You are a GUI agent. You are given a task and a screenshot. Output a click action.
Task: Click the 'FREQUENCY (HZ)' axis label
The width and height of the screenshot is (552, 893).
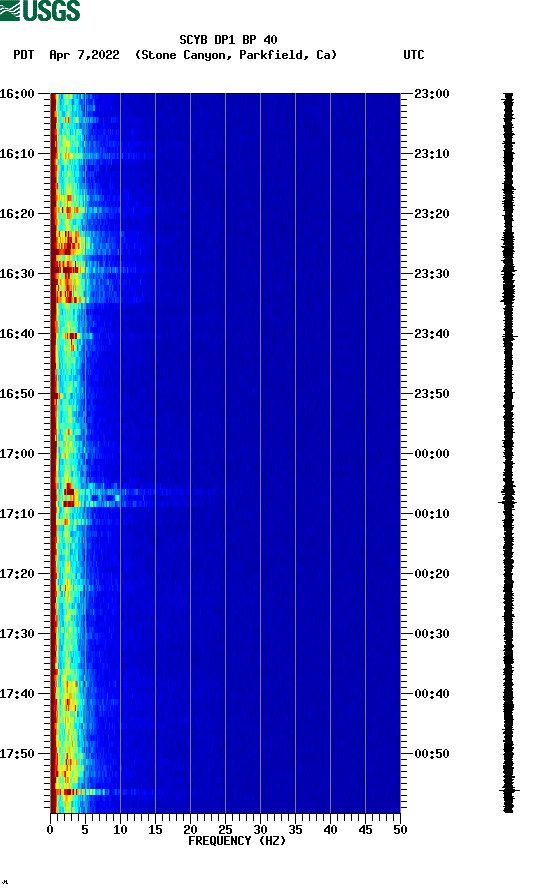[x=237, y=841]
